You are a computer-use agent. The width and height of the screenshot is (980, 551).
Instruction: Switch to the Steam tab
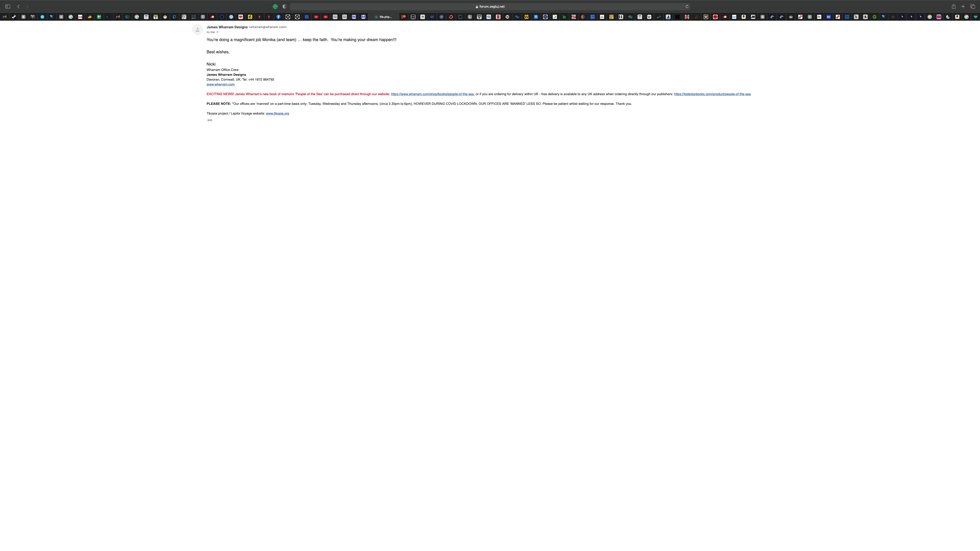coord(14,17)
